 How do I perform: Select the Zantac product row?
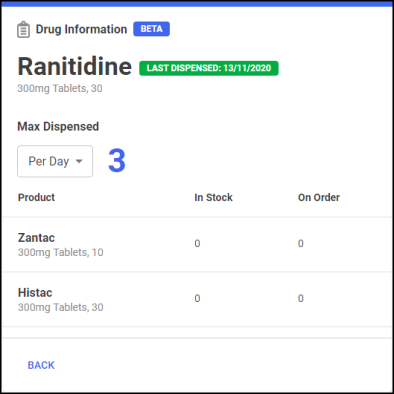point(197,245)
